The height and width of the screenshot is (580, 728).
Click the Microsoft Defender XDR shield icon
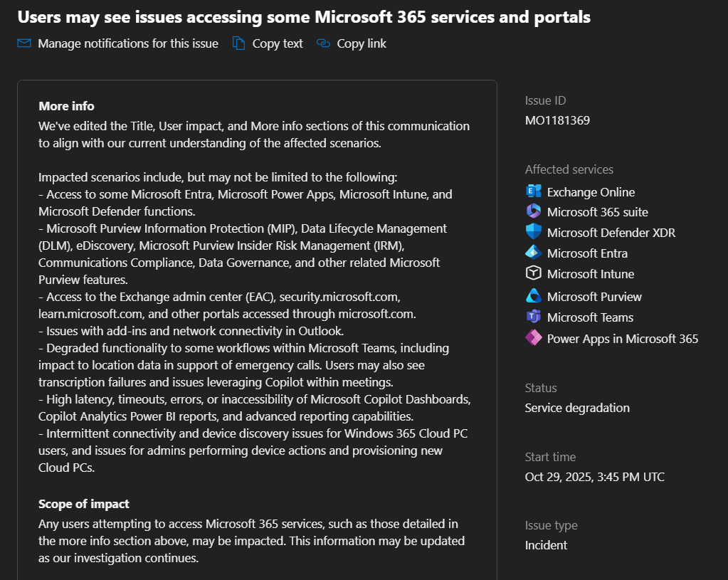point(534,232)
